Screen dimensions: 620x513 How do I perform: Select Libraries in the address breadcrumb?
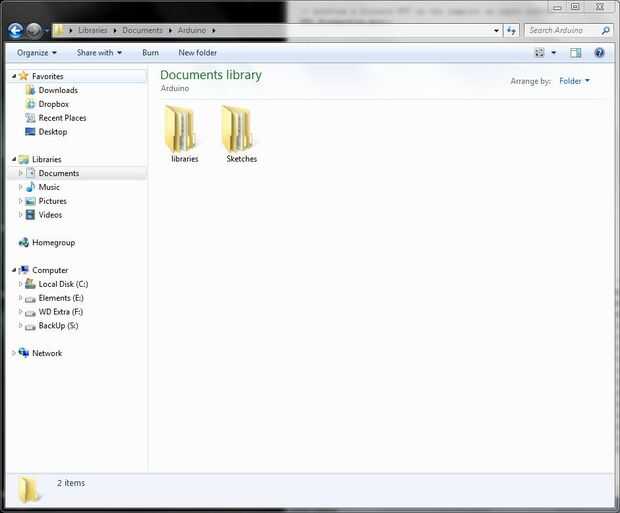pyautogui.click(x=93, y=30)
